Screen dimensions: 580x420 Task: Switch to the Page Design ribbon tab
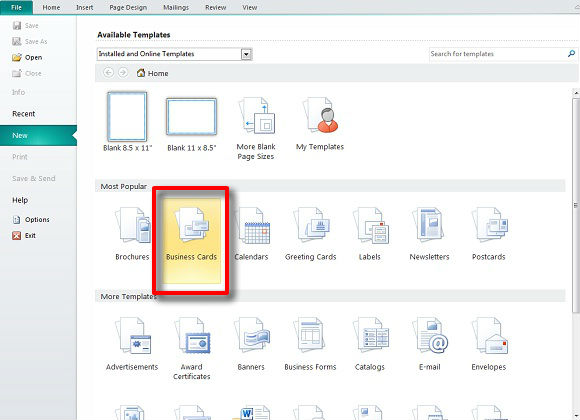(x=128, y=7)
